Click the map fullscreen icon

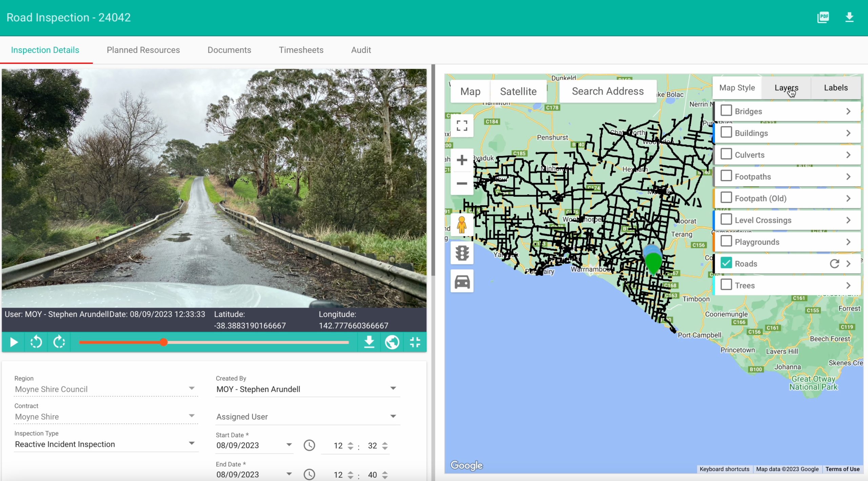[x=462, y=126]
